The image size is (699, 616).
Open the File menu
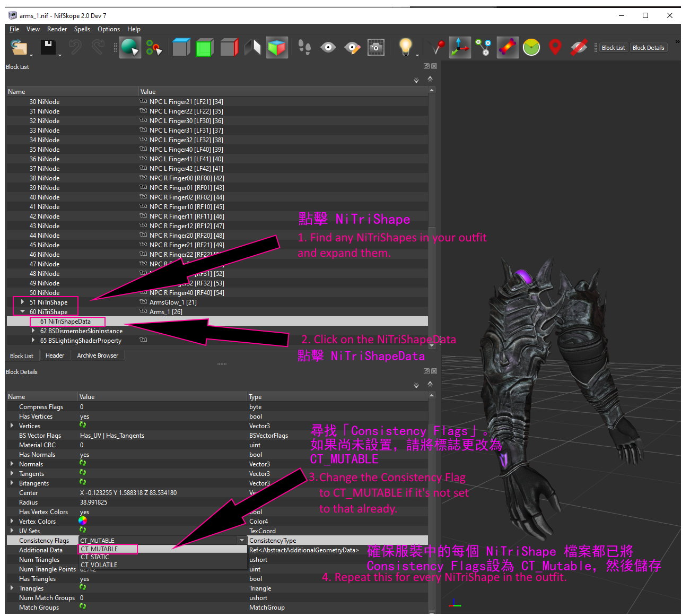(14, 29)
